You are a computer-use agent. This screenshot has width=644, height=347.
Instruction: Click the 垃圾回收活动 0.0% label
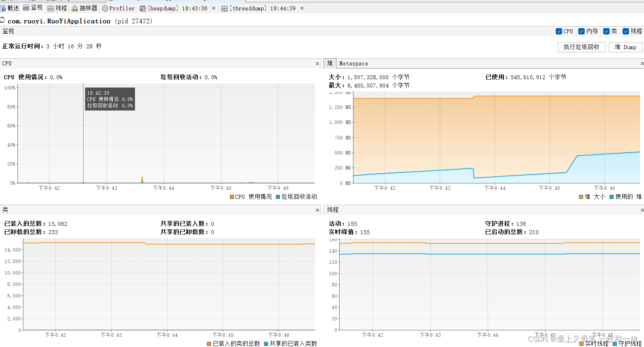(x=189, y=77)
